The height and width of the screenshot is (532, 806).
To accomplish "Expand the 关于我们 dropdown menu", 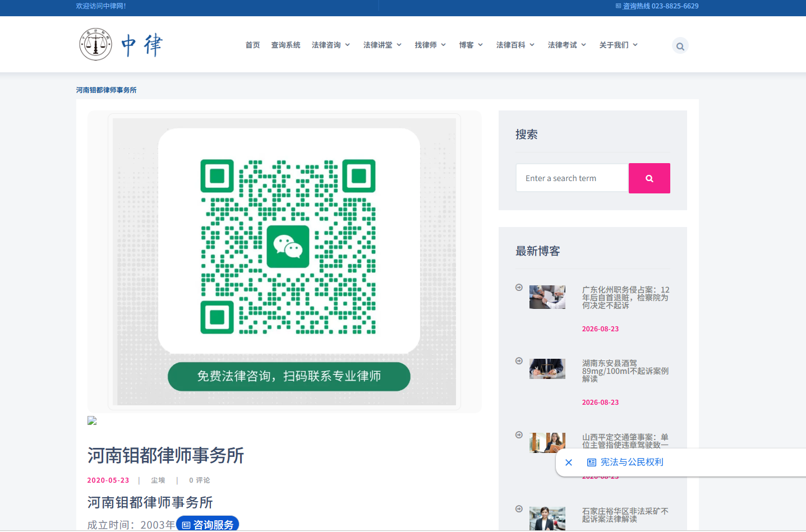I will [619, 45].
